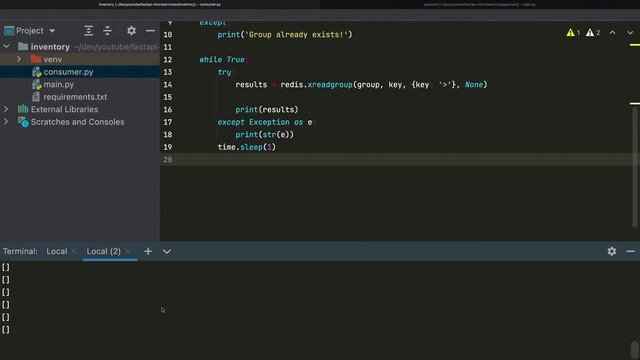
Task: Click the while True statement
Action: (222, 60)
